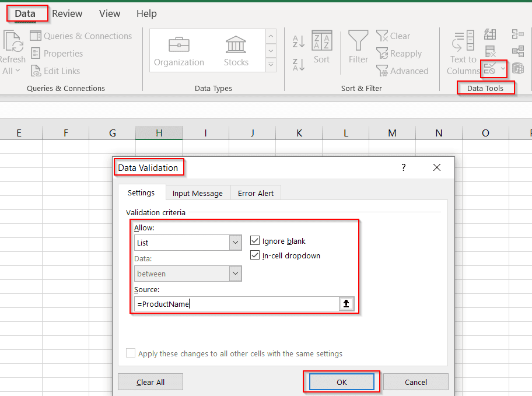Click the Properties icon in ribbon
532x396 pixels.
click(35, 53)
